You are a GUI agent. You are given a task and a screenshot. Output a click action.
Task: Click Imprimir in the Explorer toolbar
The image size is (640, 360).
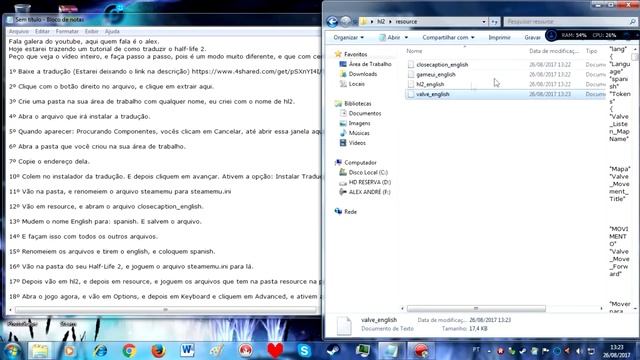[x=500, y=37]
